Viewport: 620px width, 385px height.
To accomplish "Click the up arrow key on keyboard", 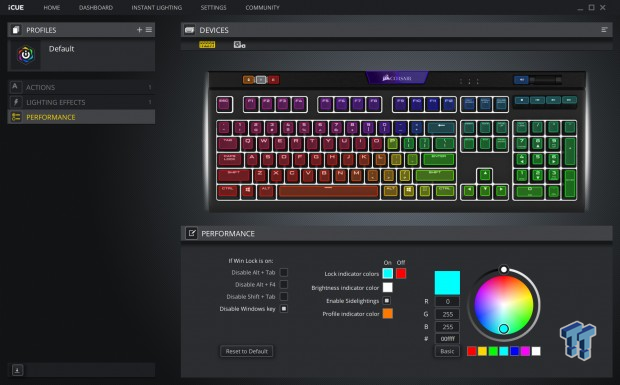I will click(x=485, y=175).
